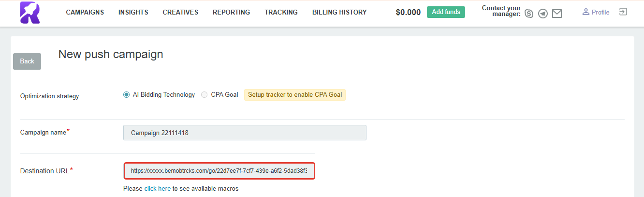
Task: Contact manager via Telegram icon
Action: point(543,14)
